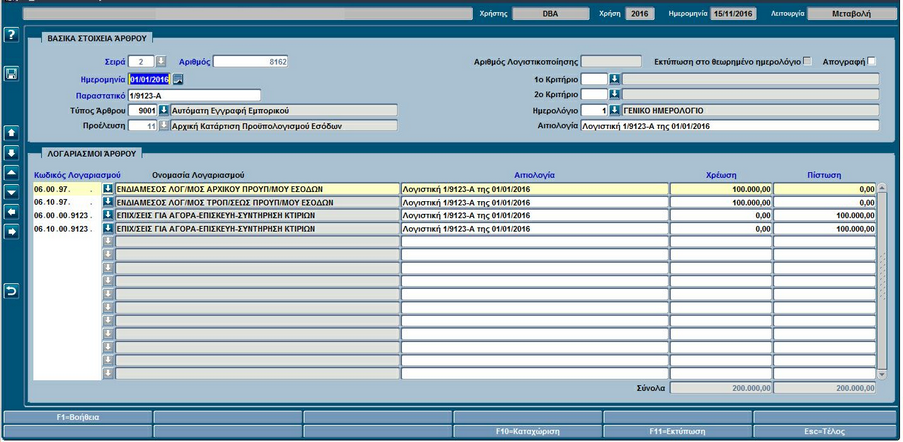Image resolution: width=903 pixels, height=442 pixels.
Task: Click the save diskette icon in sidebar
Action: (12, 74)
